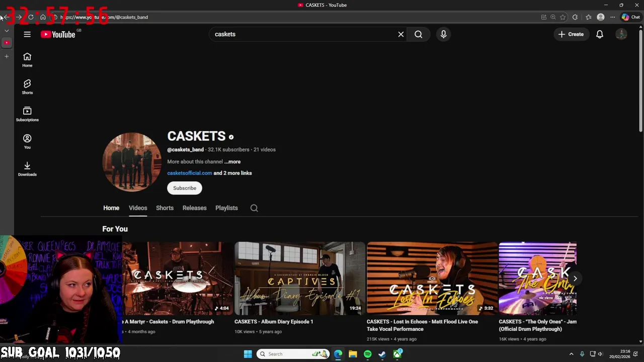Expand the vertical tabs chevron

(x=7, y=31)
